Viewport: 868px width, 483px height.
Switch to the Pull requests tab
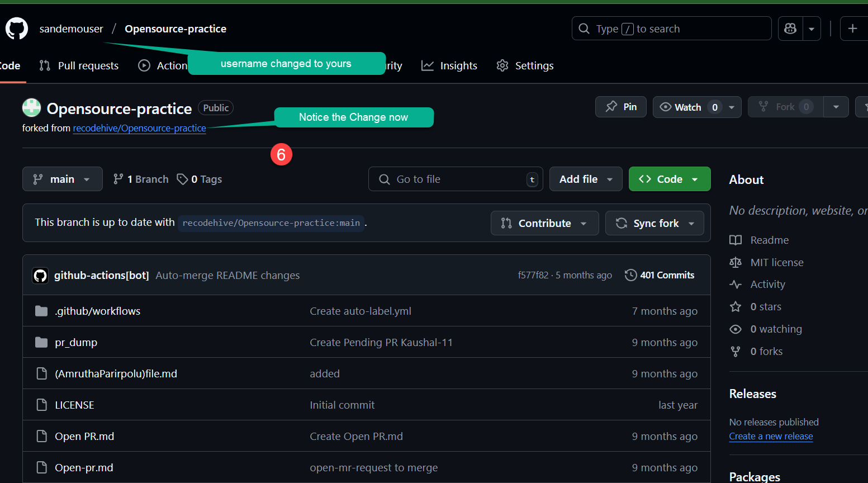click(x=79, y=65)
